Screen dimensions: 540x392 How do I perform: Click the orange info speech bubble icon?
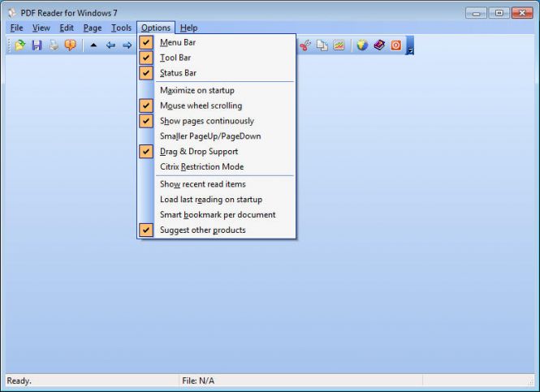pyautogui.click(x=71, y=45)
